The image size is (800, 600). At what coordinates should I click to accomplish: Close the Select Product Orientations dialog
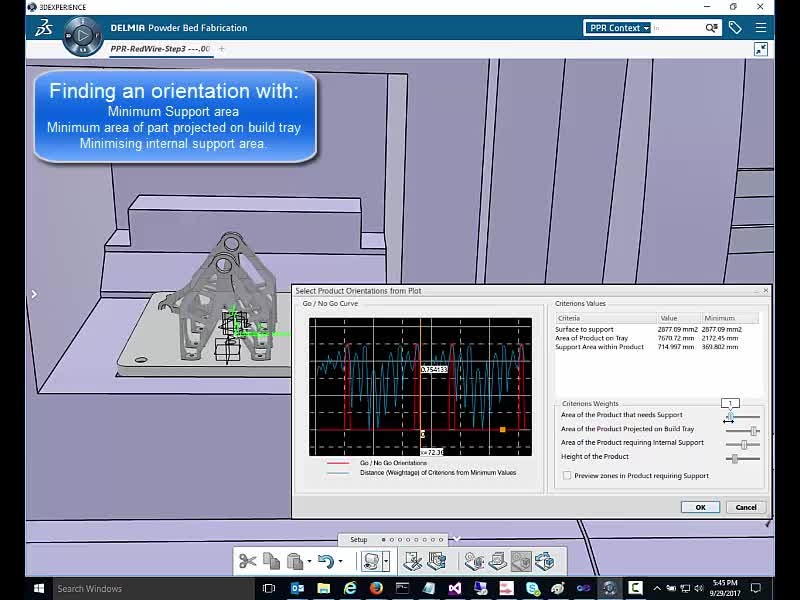(x=765, y=291)
